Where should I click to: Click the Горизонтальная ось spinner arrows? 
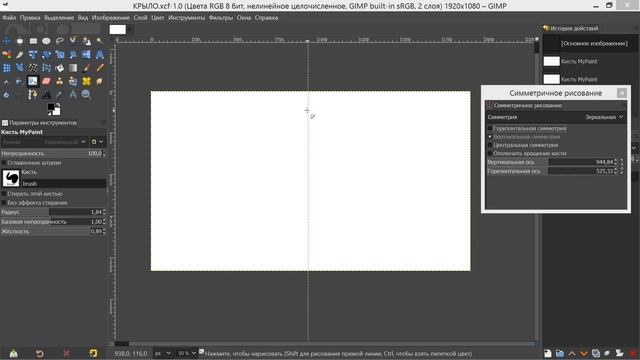616,171
